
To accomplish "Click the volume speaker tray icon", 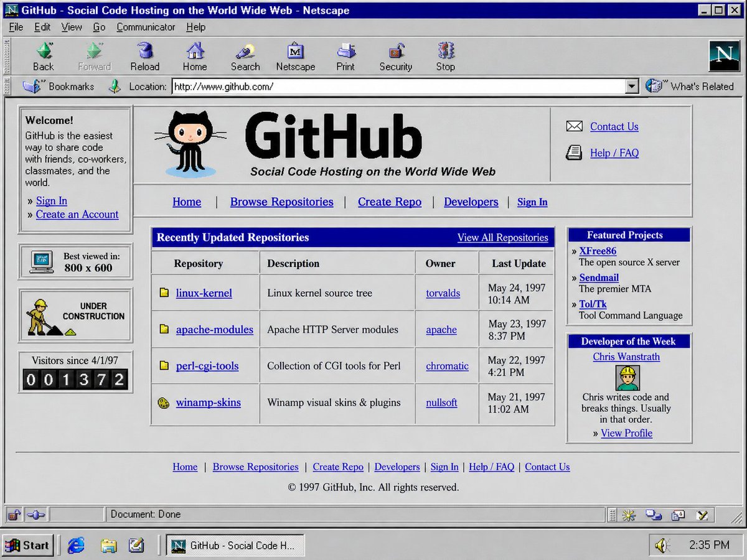I will tap(662, 546).
